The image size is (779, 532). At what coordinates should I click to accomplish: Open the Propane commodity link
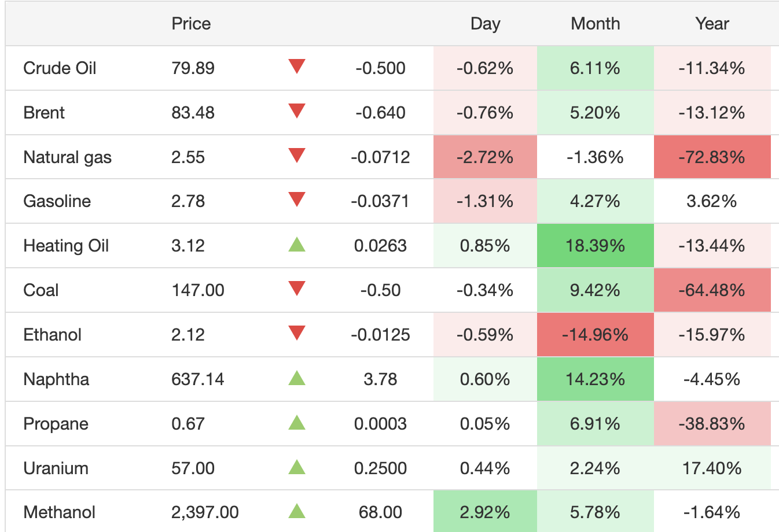[56, 424]
